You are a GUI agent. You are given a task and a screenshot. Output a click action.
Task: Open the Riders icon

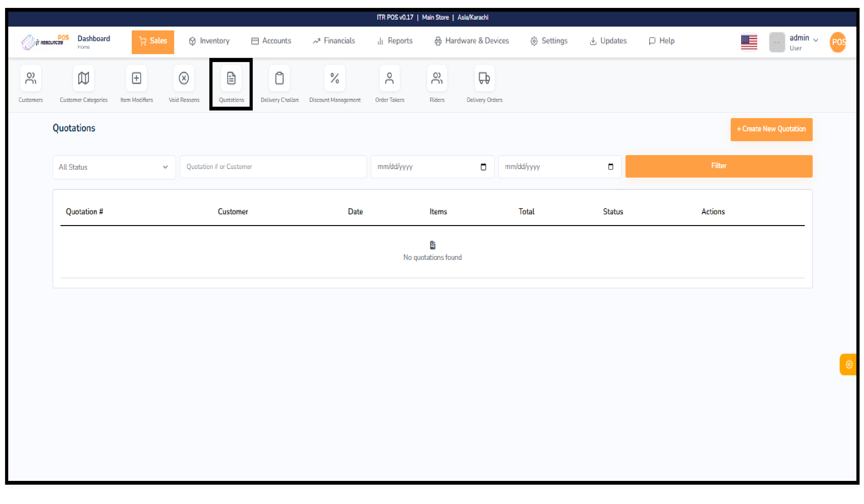[437, 79]
